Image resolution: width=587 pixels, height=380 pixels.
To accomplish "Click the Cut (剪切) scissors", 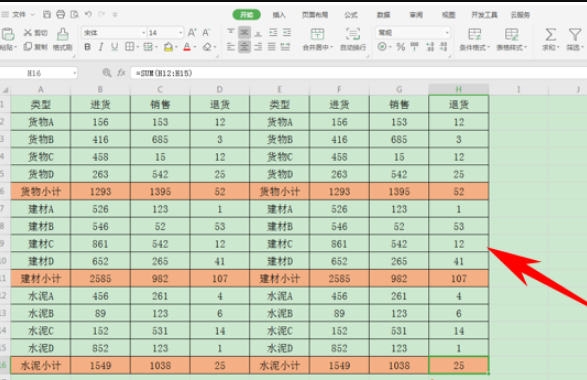I will [28, 33].
